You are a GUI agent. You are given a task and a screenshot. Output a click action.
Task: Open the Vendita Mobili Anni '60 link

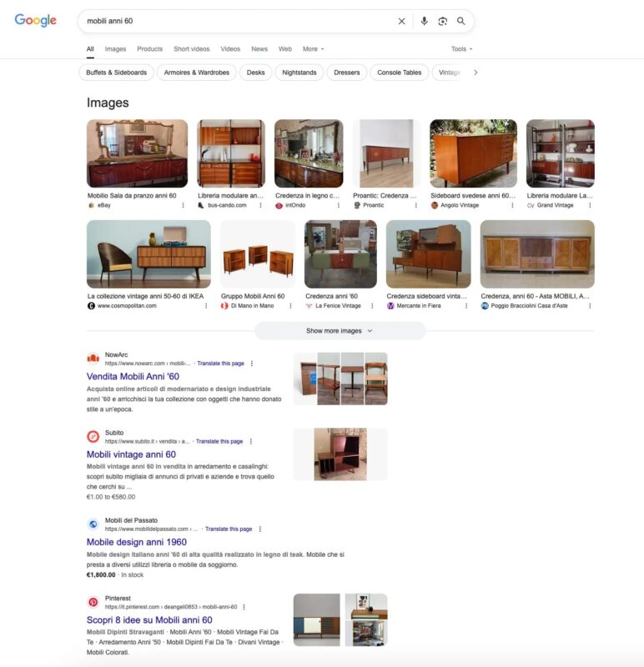[133, 377]
